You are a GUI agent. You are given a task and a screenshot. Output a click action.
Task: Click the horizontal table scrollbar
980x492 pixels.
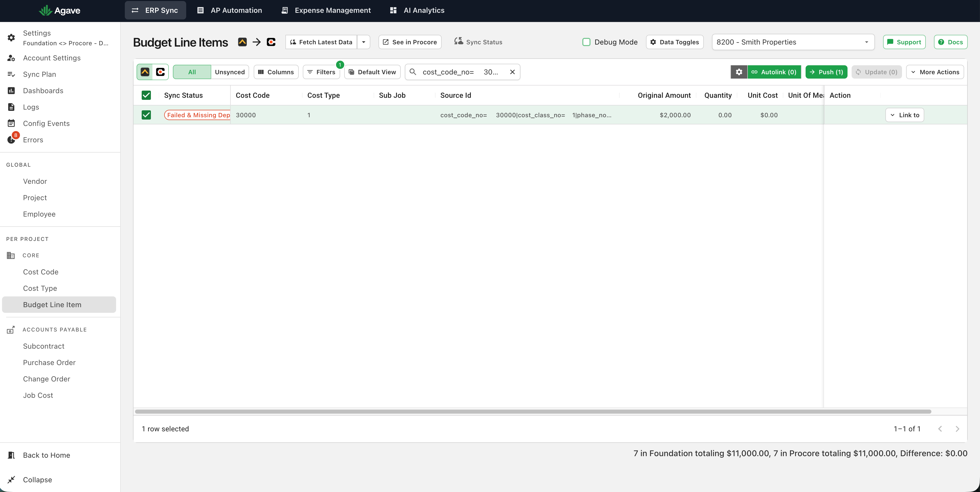pyautogui.click(x=533, y=412)
